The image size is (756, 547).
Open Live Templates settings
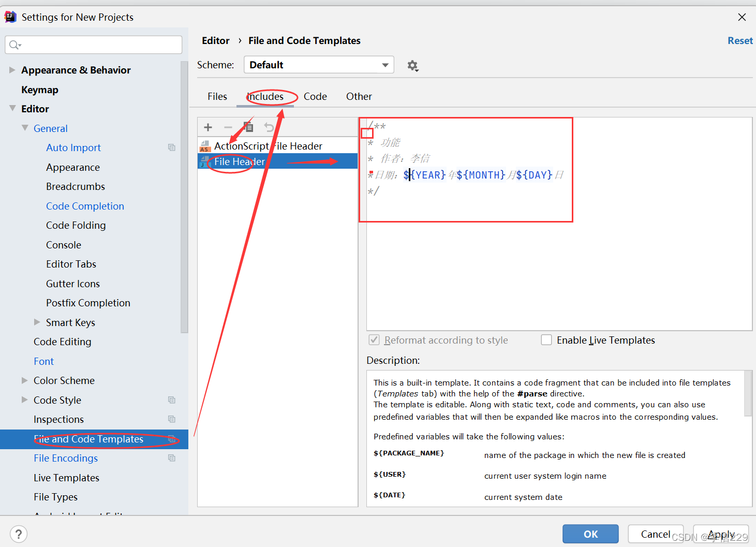[66, 478]
